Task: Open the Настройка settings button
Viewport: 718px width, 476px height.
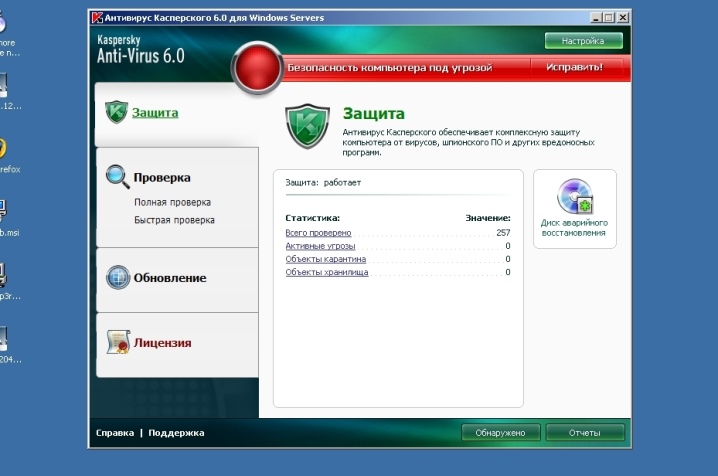Action: pyautogui.click(x=583, y=41)
